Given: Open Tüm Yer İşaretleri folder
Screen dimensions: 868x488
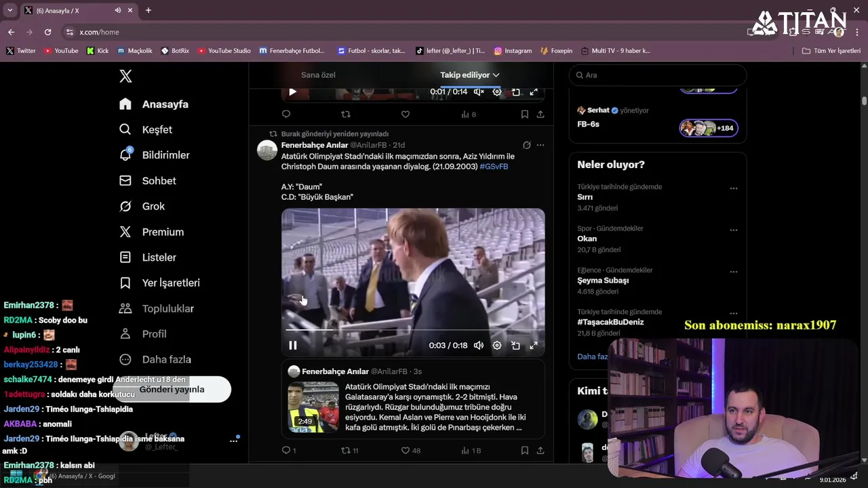Looking at the screenshot, I should point(831,51).
